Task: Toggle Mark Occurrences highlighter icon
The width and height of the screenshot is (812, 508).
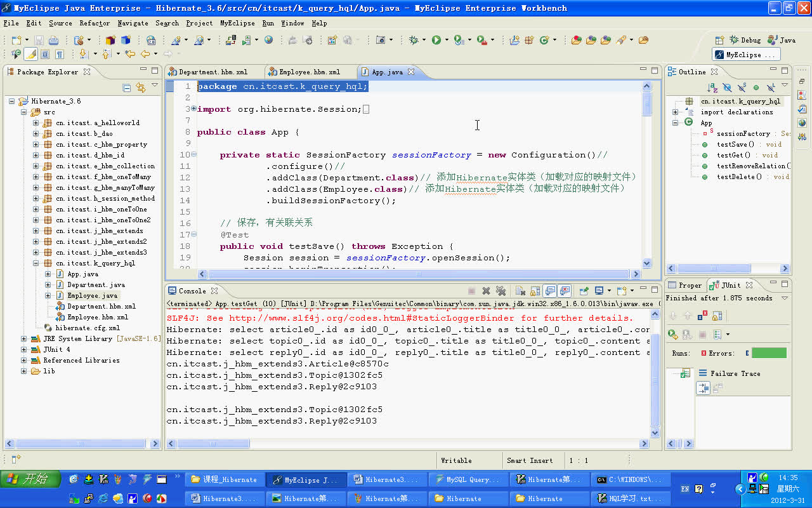Action: [30, 54]
